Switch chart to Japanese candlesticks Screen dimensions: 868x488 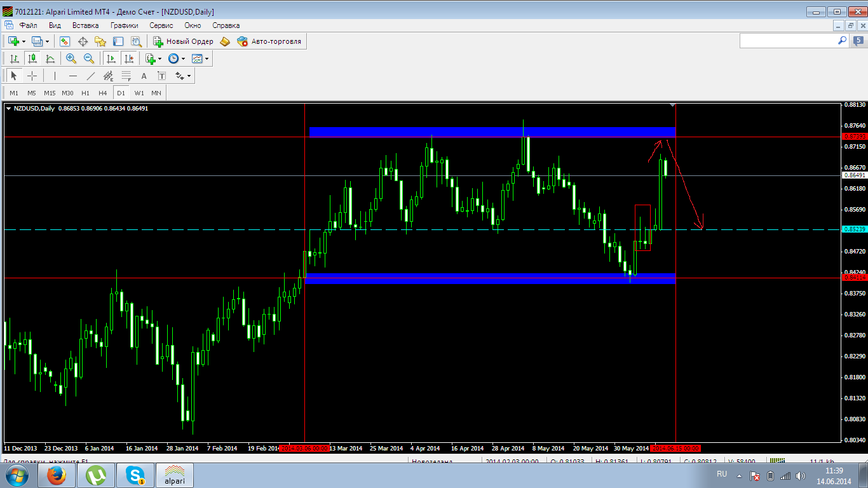pos(32,58)
